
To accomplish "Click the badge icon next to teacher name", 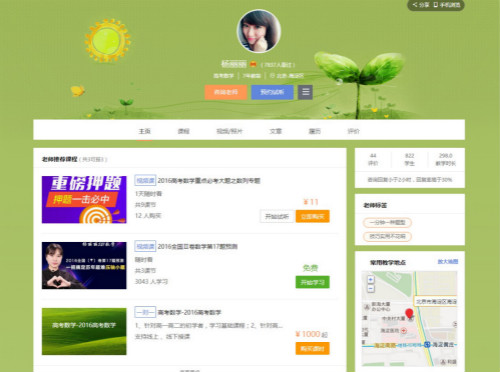I will [253, 64].
